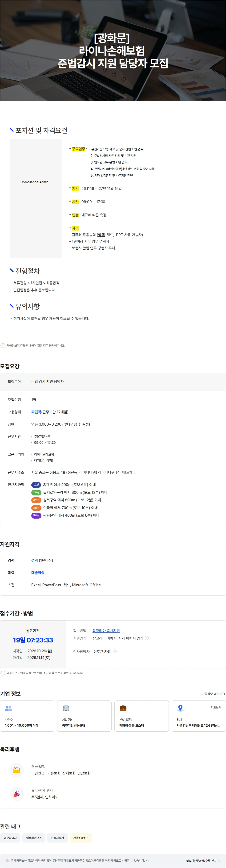The width and height of the screenshot is (226, 868).
Task: Open 지도보기 in 위치 card
Action: click(216, 707)
